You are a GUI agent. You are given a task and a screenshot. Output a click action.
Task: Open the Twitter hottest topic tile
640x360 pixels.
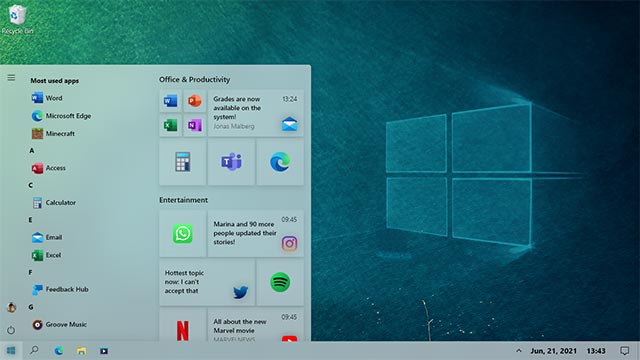tap(207, 282)
